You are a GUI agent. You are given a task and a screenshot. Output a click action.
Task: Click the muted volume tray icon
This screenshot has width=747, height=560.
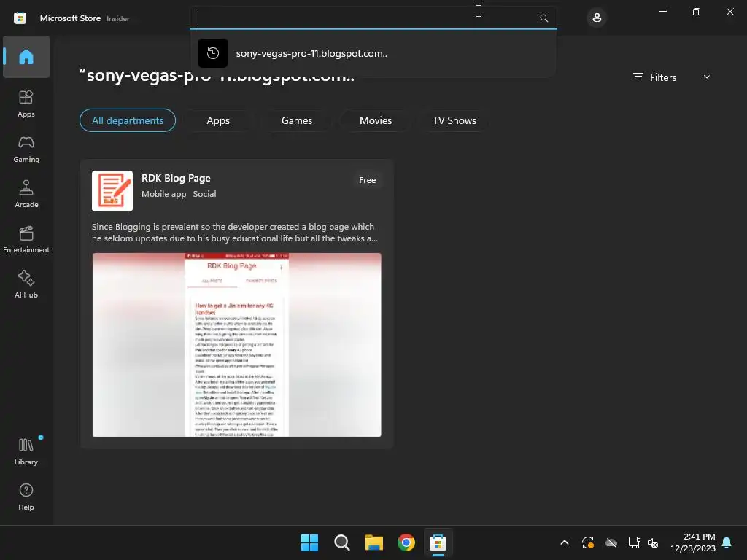(x=653, y=542)
